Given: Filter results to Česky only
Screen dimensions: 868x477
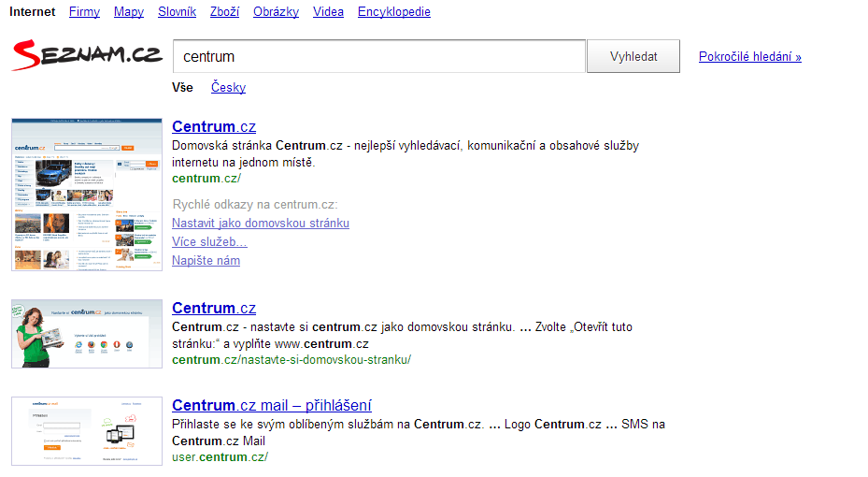Looking at the screenshot, I should 228,88.
